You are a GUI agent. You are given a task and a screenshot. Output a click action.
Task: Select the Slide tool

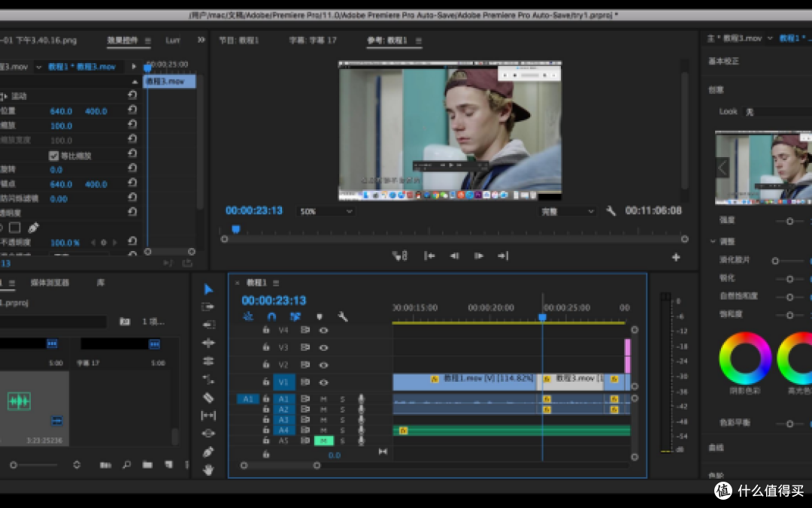pyautogui.click(x=208, y=434)
